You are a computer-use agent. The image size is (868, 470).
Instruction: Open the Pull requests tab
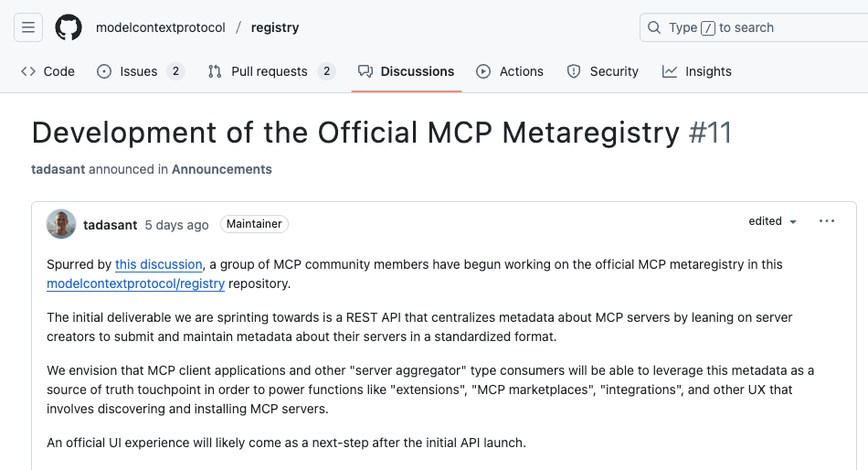270,71
